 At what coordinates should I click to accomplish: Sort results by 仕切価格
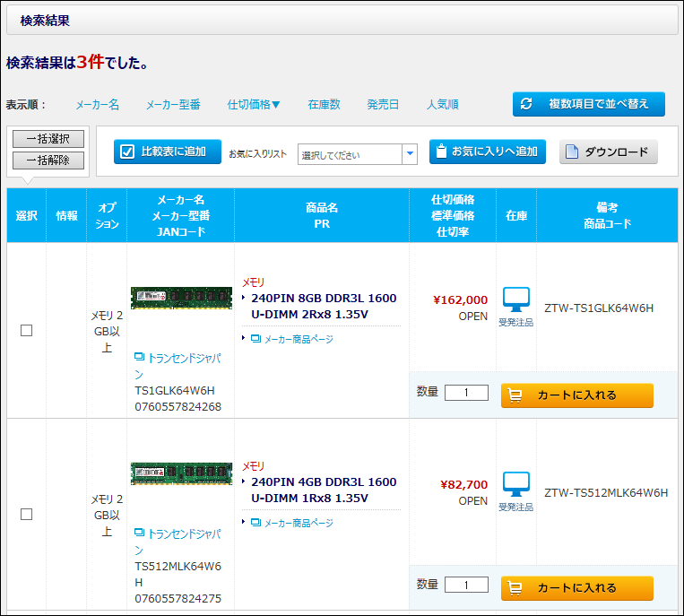254,105
